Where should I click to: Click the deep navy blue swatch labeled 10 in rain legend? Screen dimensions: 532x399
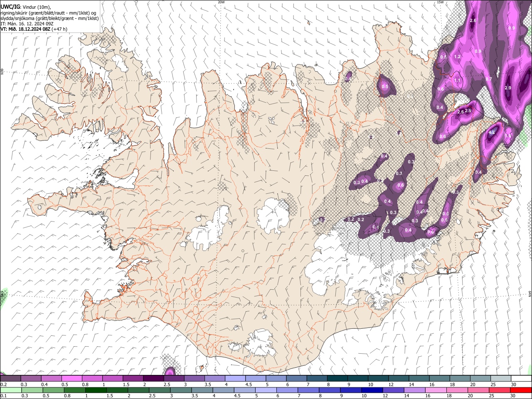tap(372, 390)
